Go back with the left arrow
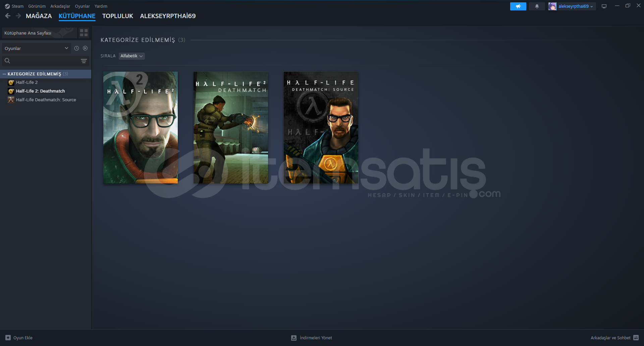Image resolution: width=644 pixels, height=346 pixels. click(x=8, y=16)
